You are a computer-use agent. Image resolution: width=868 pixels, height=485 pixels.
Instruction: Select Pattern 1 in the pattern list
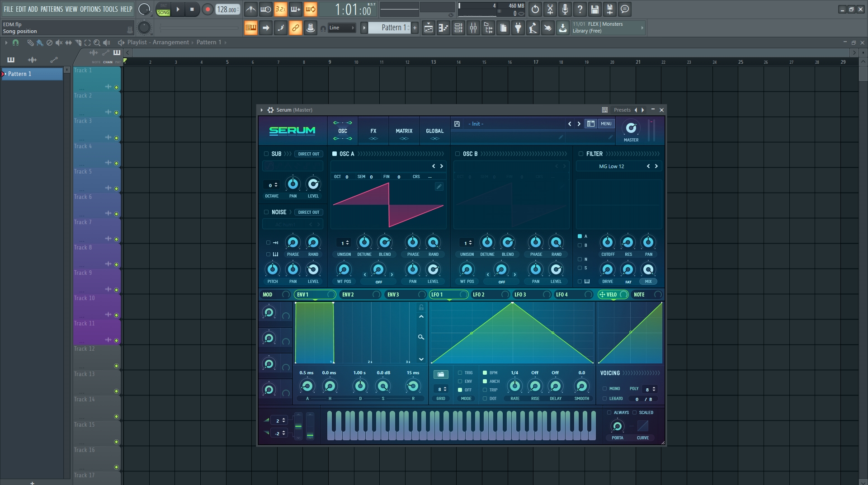32,74
